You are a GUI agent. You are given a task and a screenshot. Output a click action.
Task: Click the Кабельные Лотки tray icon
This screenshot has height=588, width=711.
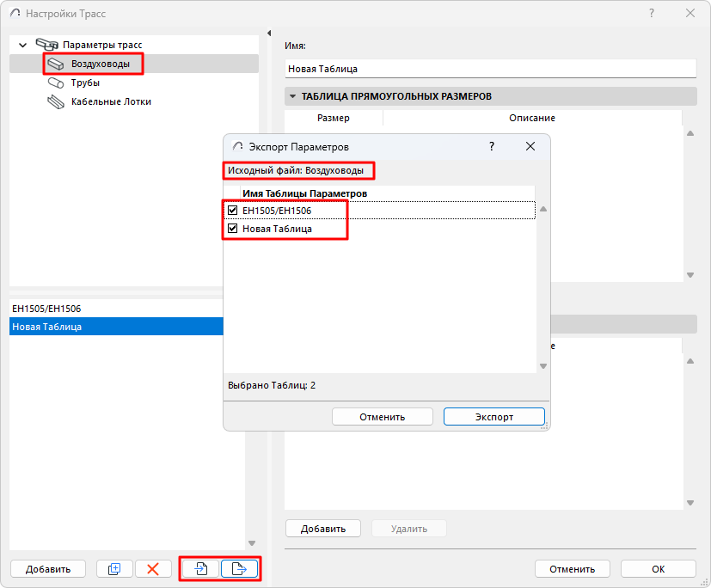56,102
